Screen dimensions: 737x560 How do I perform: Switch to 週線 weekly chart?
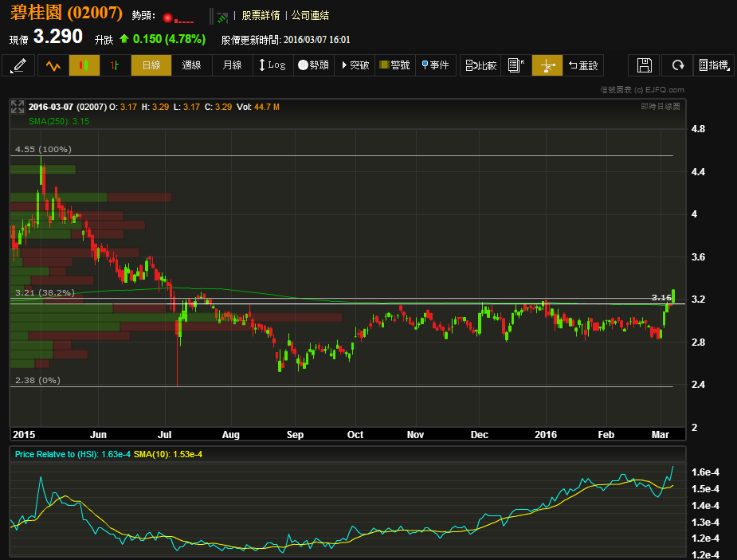pyautogui.click(x=191, y=65)
